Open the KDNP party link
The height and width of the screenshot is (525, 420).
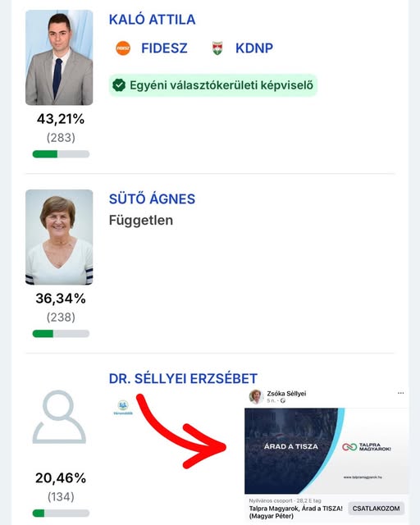[253, 48]
